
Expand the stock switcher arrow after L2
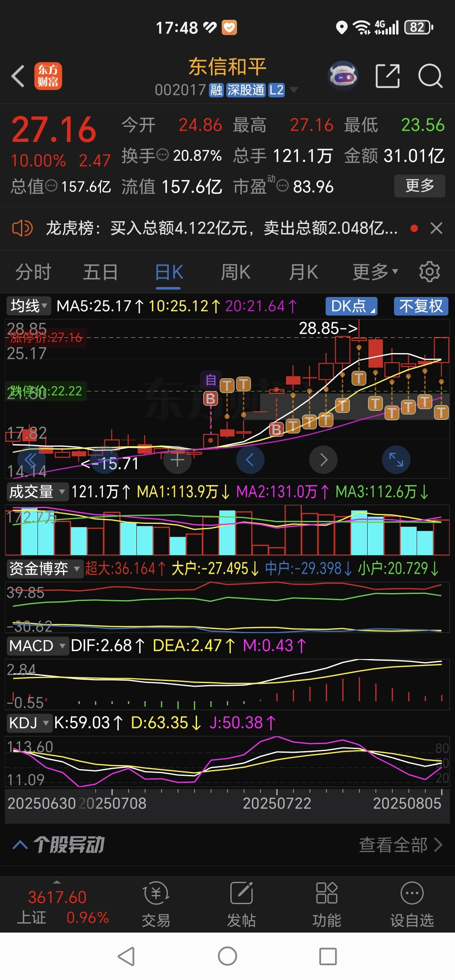[x=294, y=90]
